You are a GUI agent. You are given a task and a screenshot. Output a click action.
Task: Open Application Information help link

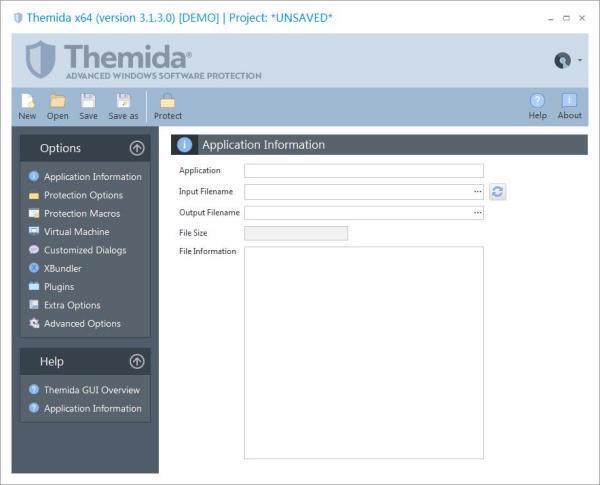pyautogui.click(x=93, y=408)
